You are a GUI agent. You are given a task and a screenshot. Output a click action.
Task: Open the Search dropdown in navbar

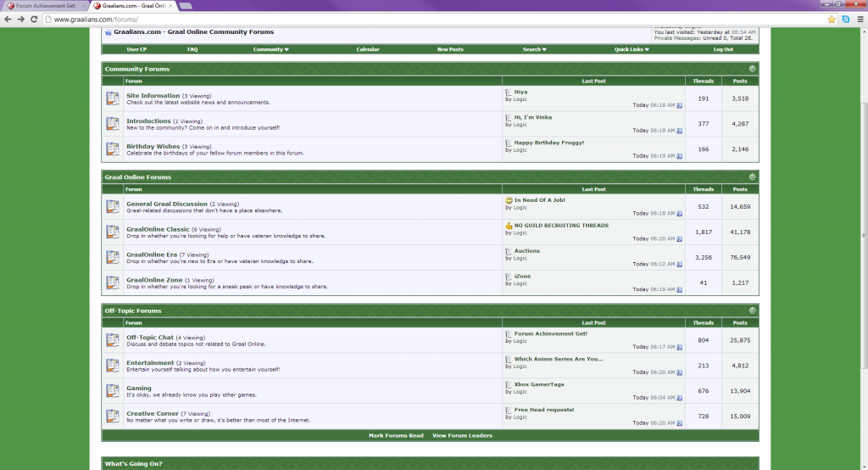[x=534, y=49]
